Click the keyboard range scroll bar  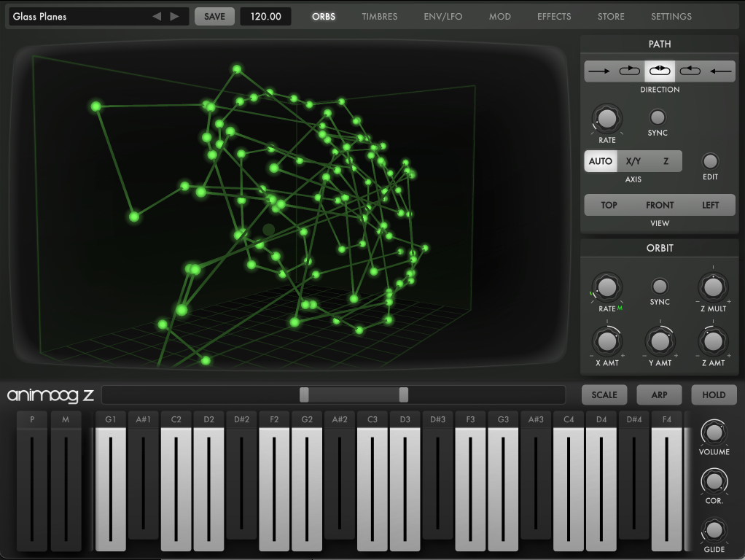click(334, 395)
